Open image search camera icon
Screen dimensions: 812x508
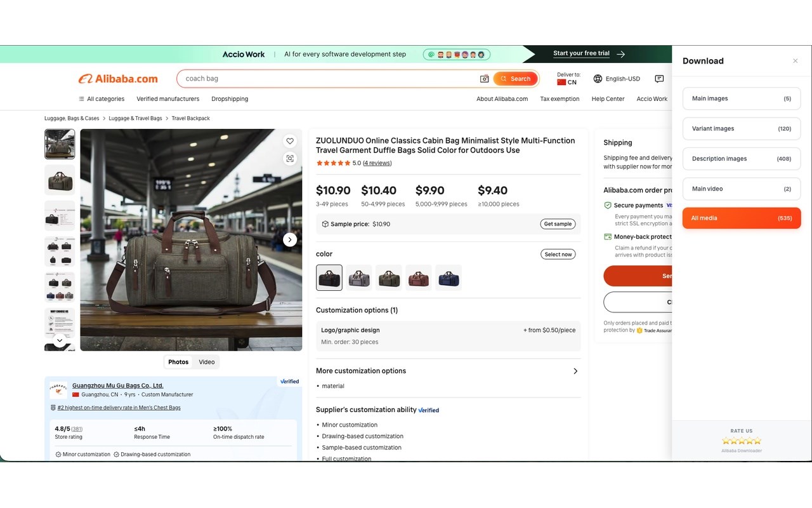(485, 79)
